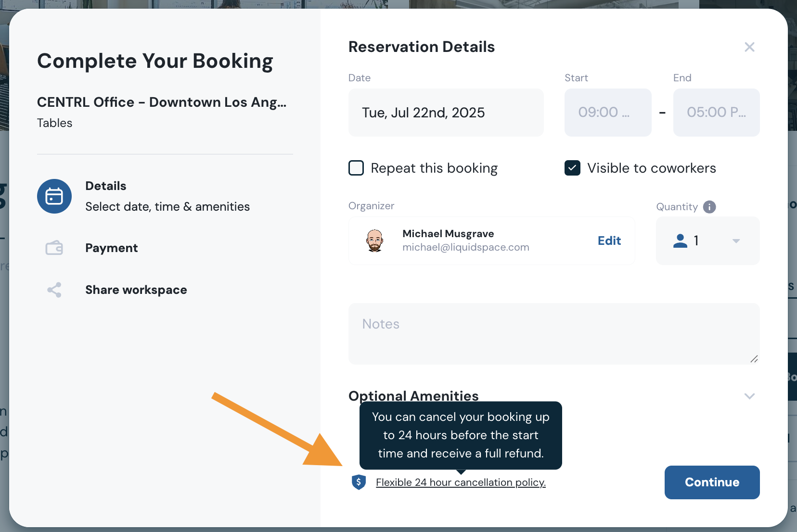
Task: Click the Reservation Details heading
Action: pyautogui.click(x=422, y=47)
